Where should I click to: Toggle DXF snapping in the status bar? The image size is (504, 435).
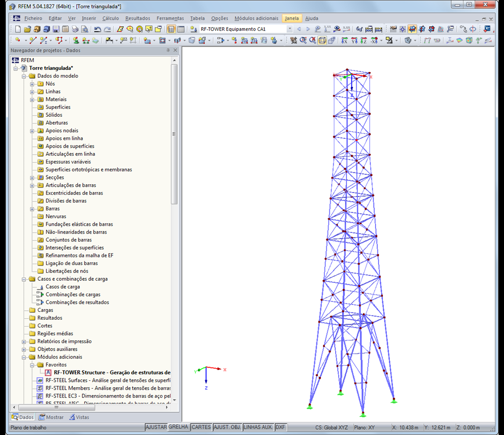point(282,427)
